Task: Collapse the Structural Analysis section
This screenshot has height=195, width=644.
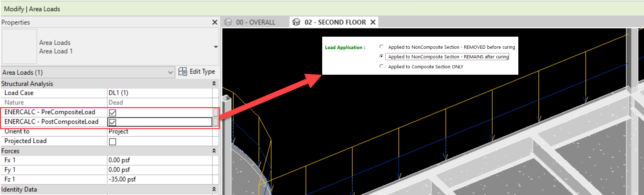Action: pos(214,84)
